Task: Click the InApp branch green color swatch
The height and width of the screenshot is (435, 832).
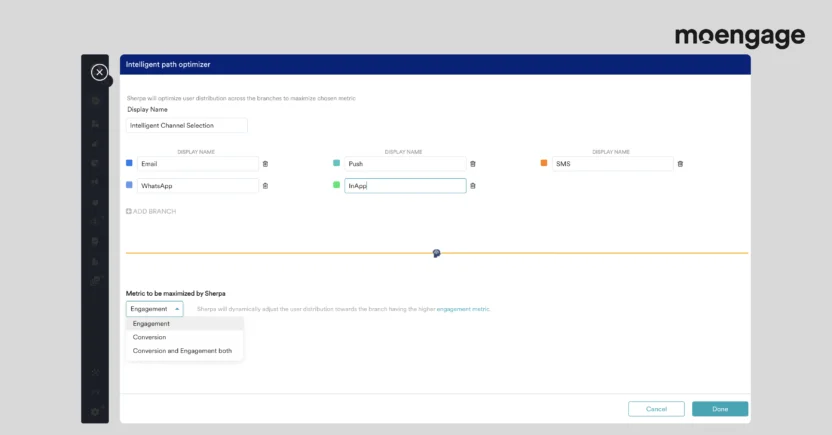Action: point(336,185)
